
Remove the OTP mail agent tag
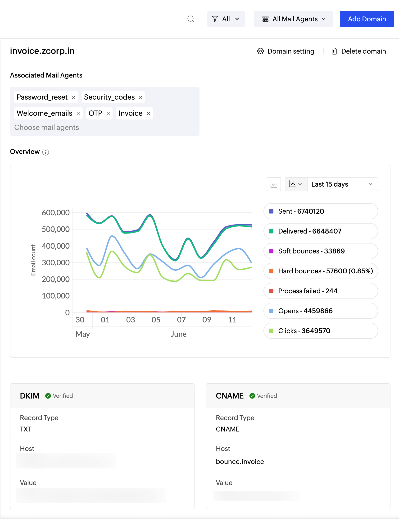[108, 114]
